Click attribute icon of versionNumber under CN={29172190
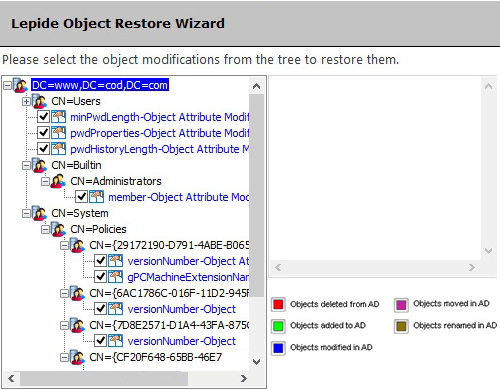The image size is (500, 390). pyautogui.click(x=116, y=261)
